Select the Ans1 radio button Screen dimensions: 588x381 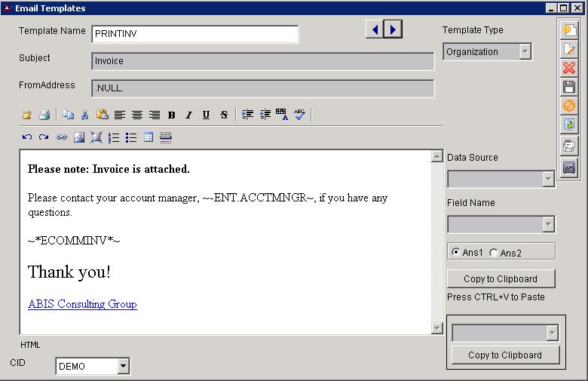click(455, 252)
